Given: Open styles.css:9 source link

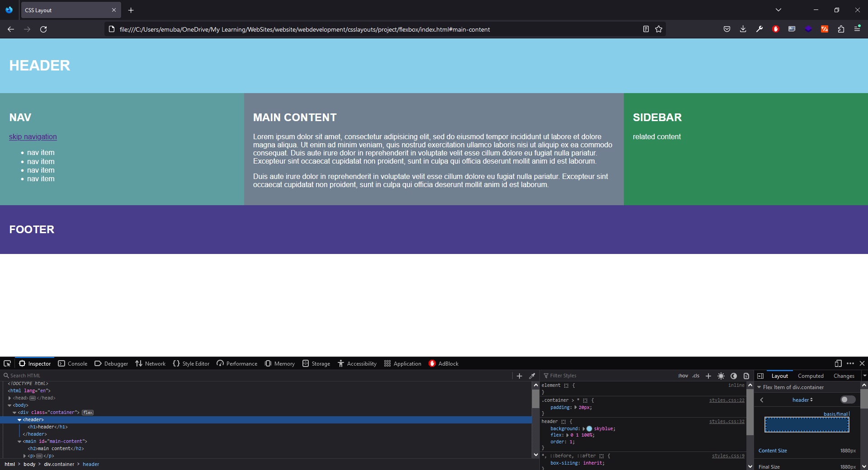Looking at the screenshot, I should click(x=728, y=456).
